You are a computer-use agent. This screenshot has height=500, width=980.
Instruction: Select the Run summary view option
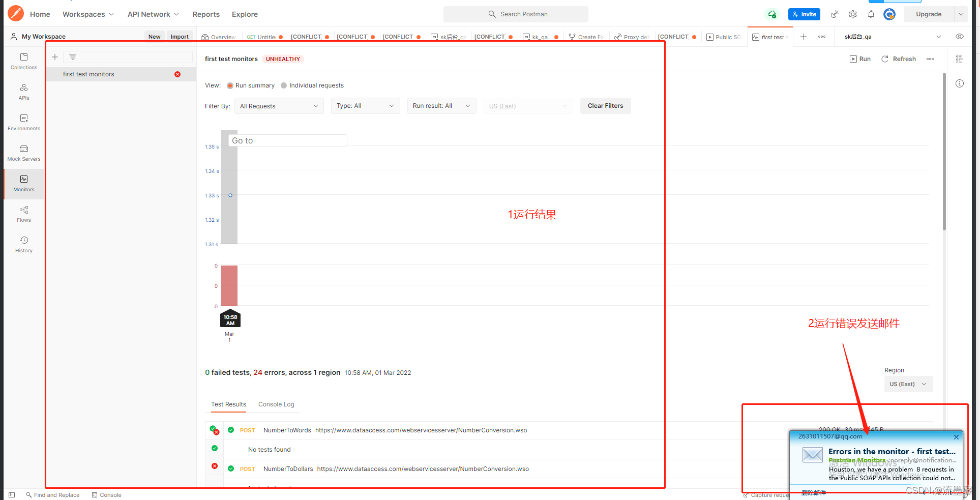251,85
